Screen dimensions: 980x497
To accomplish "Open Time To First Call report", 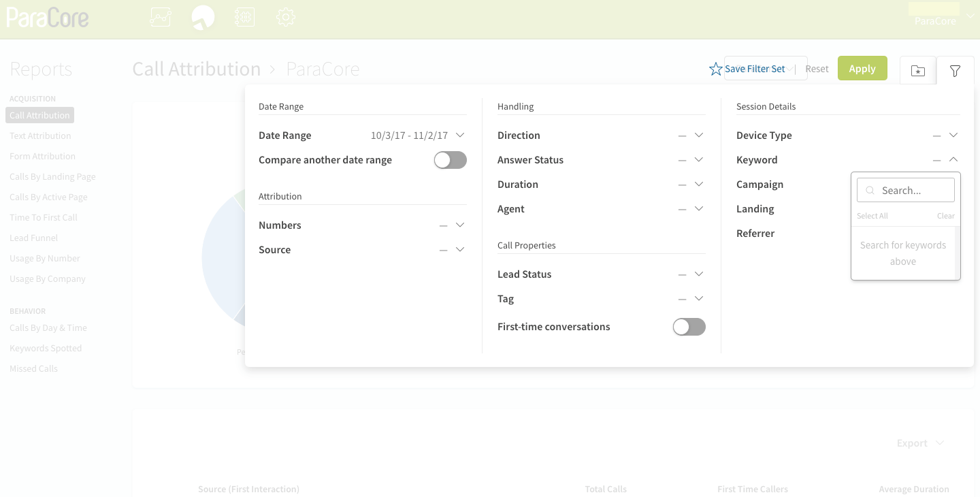I will 44,217.
